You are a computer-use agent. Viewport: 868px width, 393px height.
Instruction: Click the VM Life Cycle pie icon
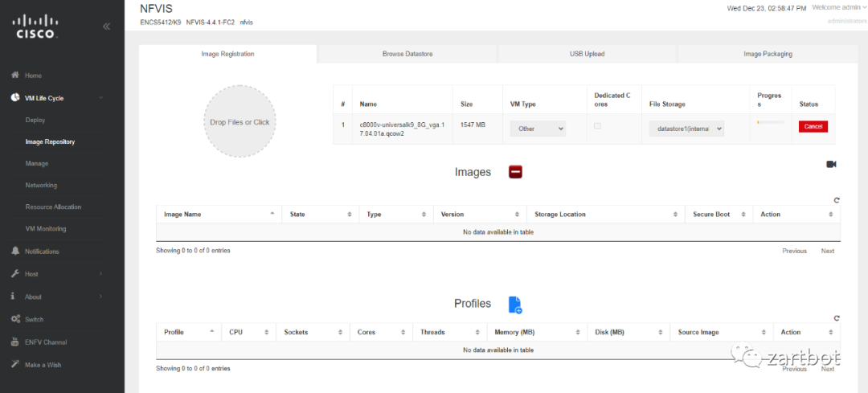(15, 97)
